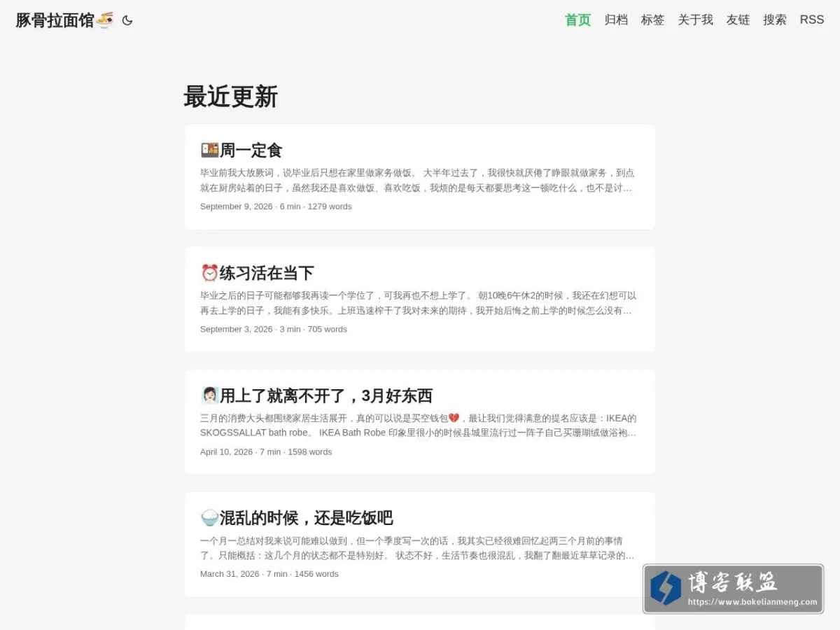Image resolution: width=840 pixels, height=630 pixels.
Task: Open the 友链 friends links page
Action: click(738, 20)
